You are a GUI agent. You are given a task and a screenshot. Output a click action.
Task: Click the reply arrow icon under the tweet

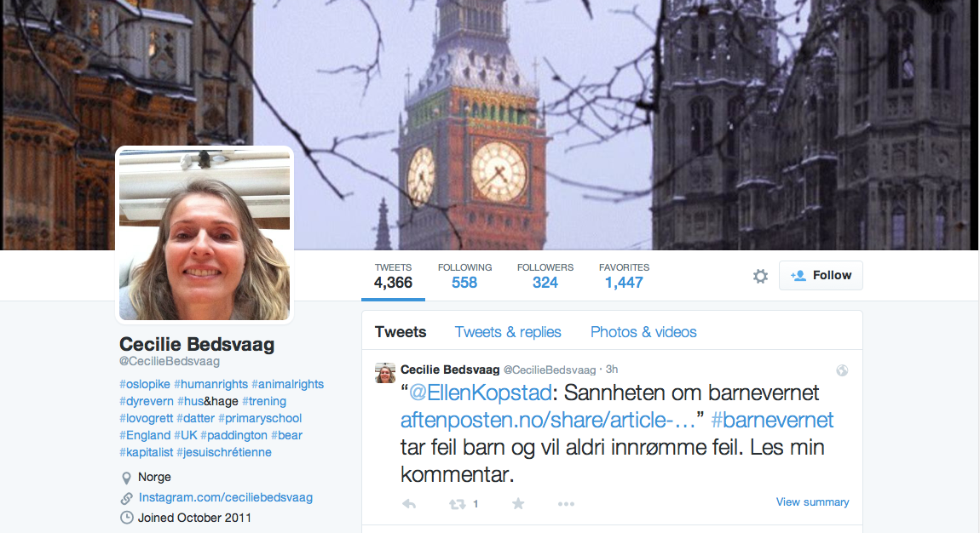pos(409,504)
